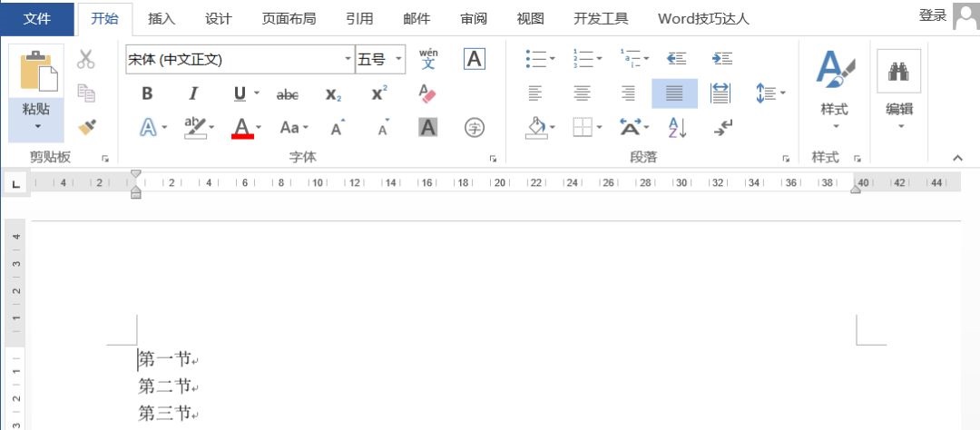Open the 页面布局 tab
Screen dimensions: 980x430
(x=288, y=18)
